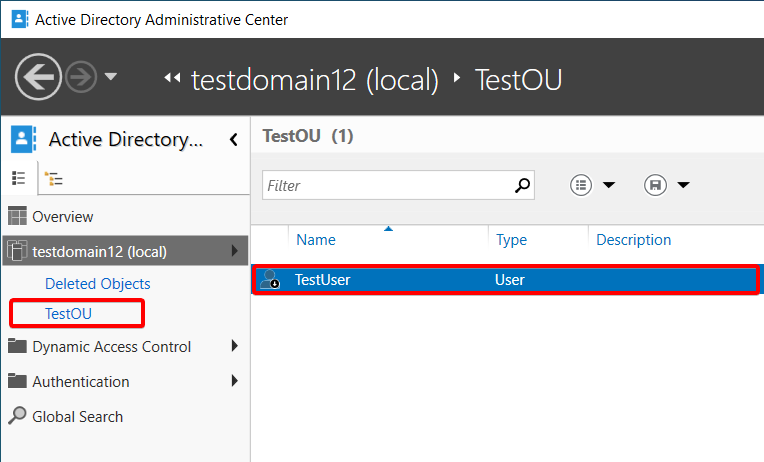Switch to list view tab in navigation pane

pos(19,178)
